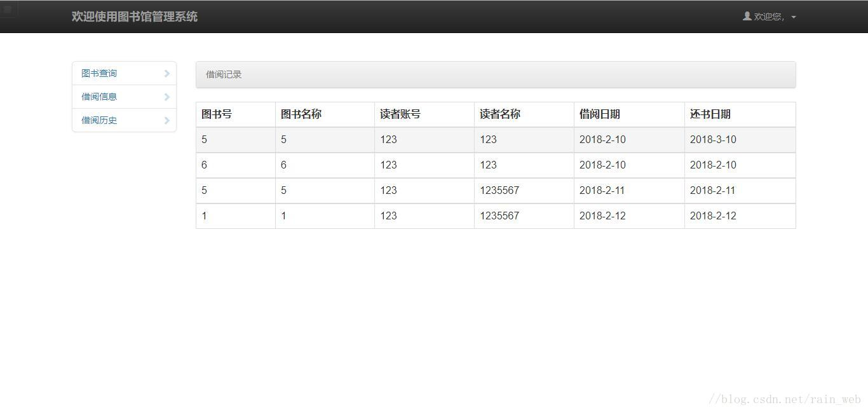
Task: Click chevron arrow beside 图书查询
Action: click(x=167, y=73)
